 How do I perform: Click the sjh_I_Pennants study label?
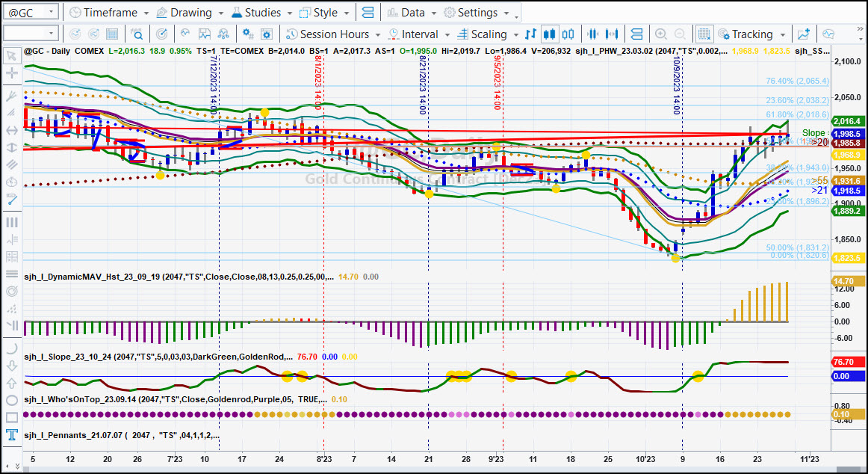click(x=121, y=435)
